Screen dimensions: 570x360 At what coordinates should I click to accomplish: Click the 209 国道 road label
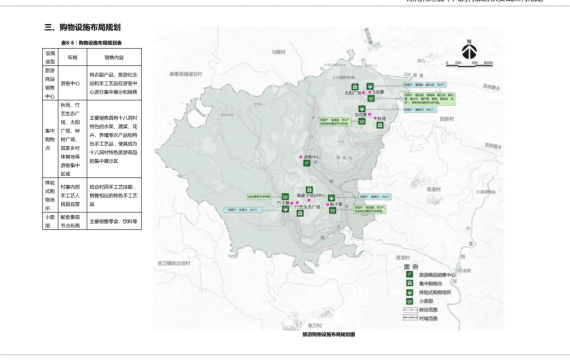413,75
